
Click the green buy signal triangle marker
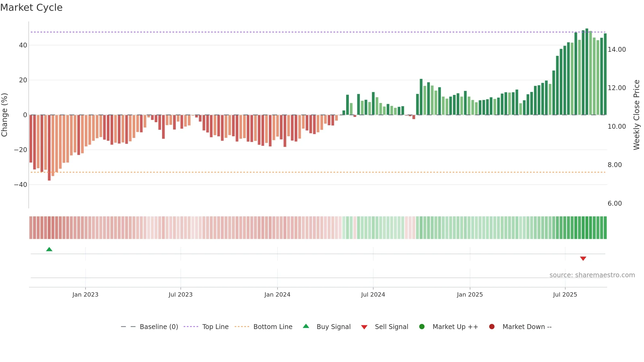[x=49, y=249]
